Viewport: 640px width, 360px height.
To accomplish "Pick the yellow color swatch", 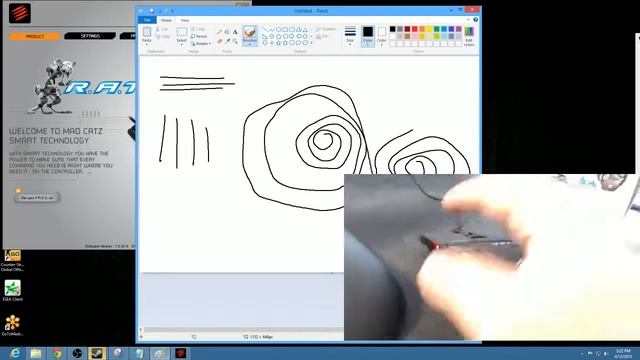I will [429, 29].
